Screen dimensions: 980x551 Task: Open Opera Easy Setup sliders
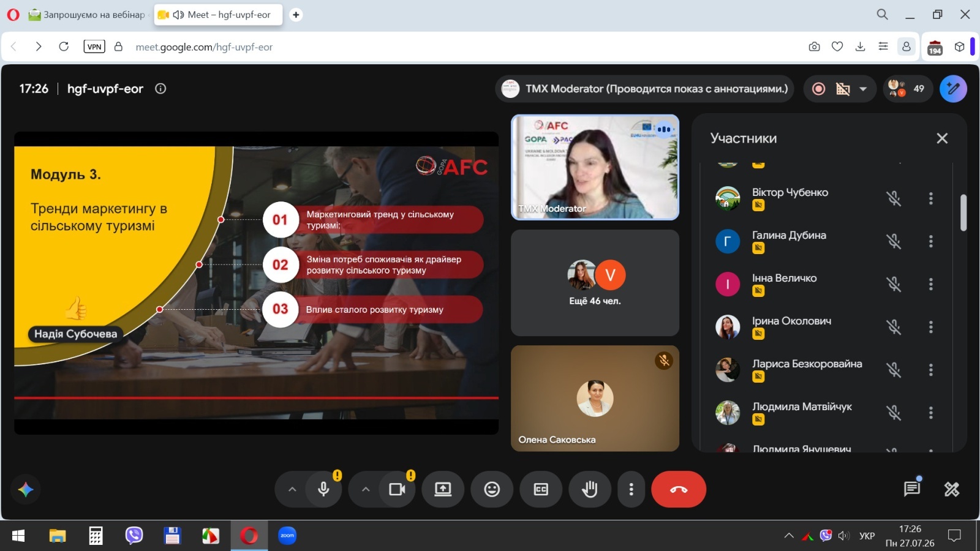(883, 47)
